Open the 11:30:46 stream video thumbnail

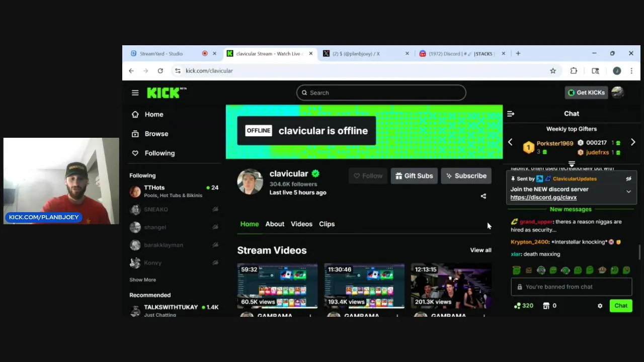(x=364, y=286)
